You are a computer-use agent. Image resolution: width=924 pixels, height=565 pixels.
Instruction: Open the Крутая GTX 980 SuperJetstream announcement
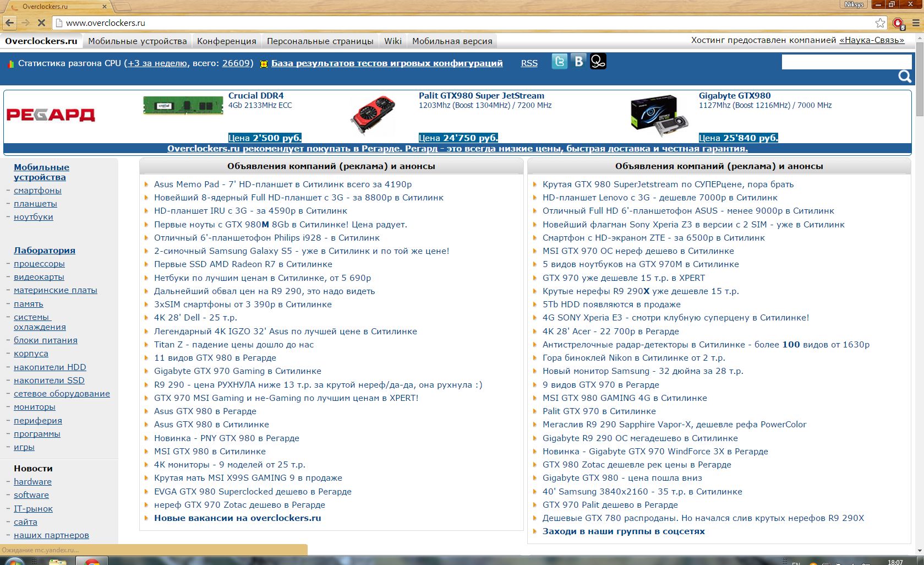(668, 184)
